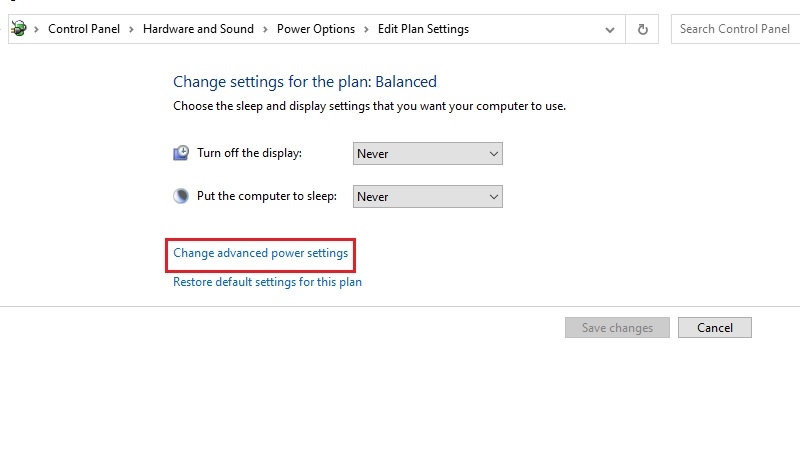Expand the chevron before Control Panel breadcrumb
The height and width of the screenshot is (450, 800).
pos(36,29)
